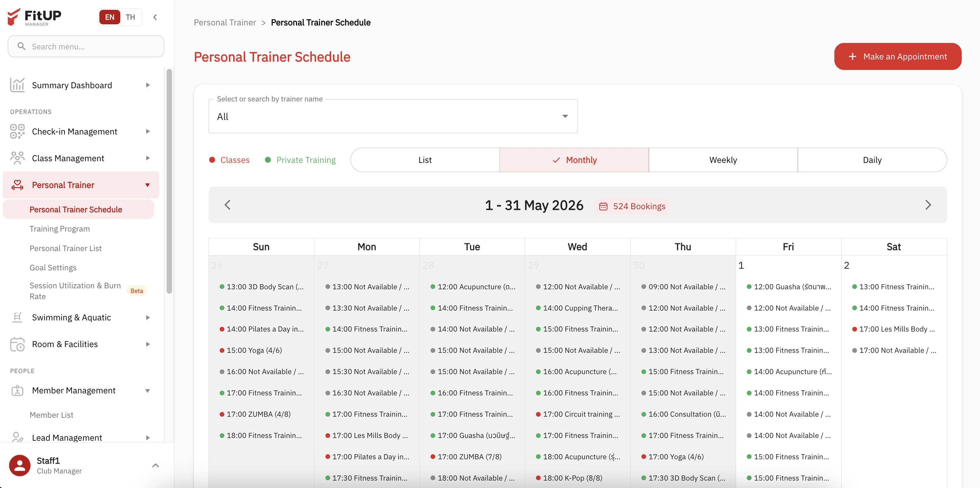Switch to the Weekly view tab
The image size is (980, 488).
(723, 160)
